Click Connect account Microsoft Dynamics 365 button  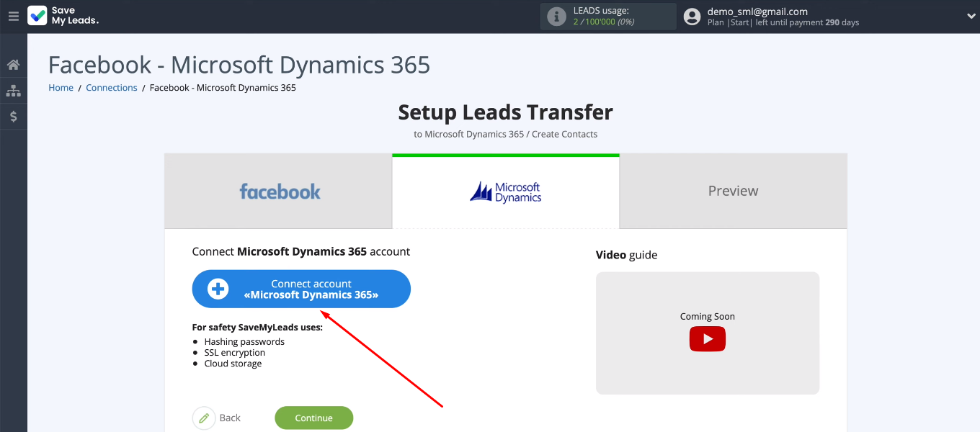[310, 289]
